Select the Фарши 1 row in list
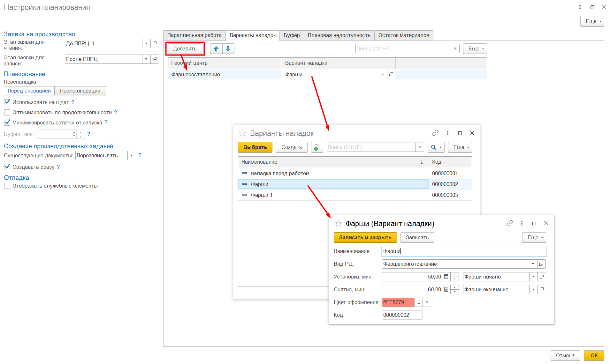 [x=262, y=195]
